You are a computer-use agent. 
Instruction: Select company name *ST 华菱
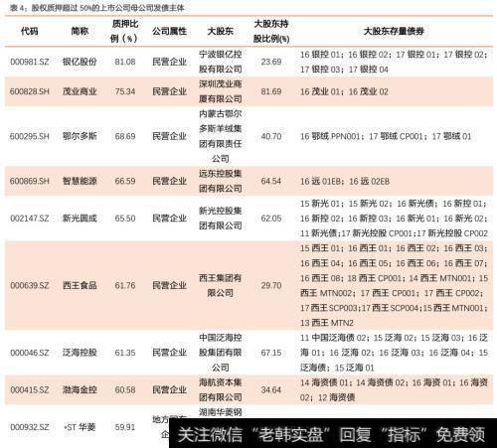[x=80, y=427]
